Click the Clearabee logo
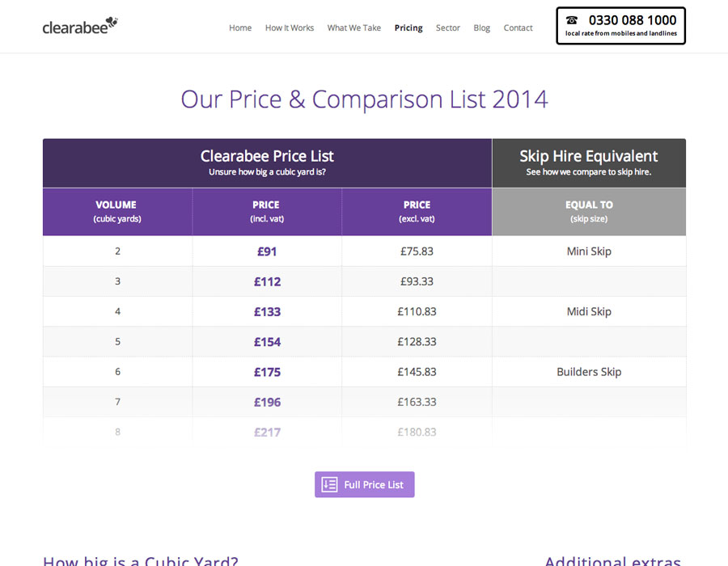Screen dimensions: 728x566 click(80, 27)
